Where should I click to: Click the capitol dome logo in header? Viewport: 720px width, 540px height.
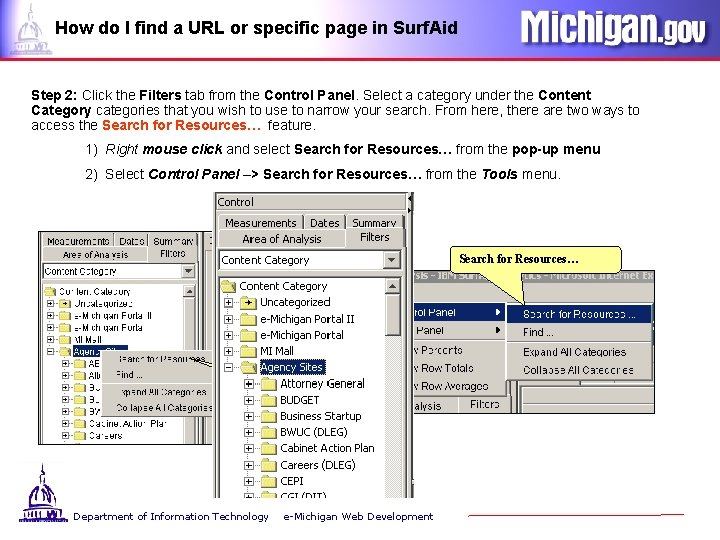31,30
